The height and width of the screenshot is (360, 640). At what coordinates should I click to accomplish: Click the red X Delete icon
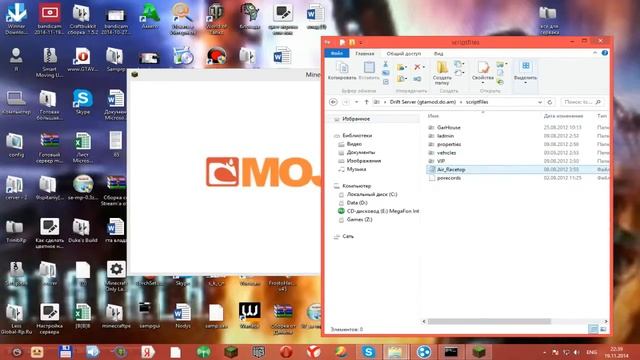417,67
